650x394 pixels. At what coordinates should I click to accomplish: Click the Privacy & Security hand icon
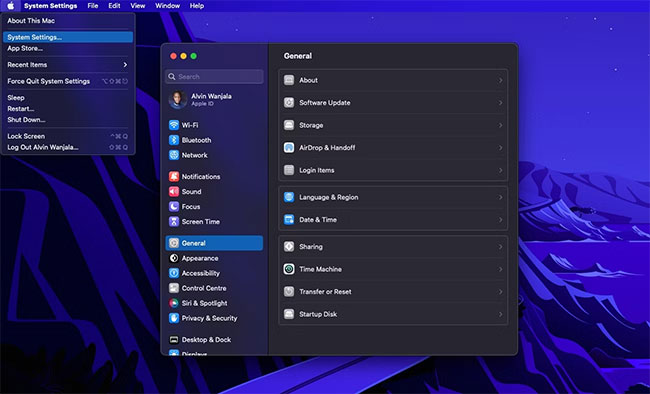pos(174,318)
